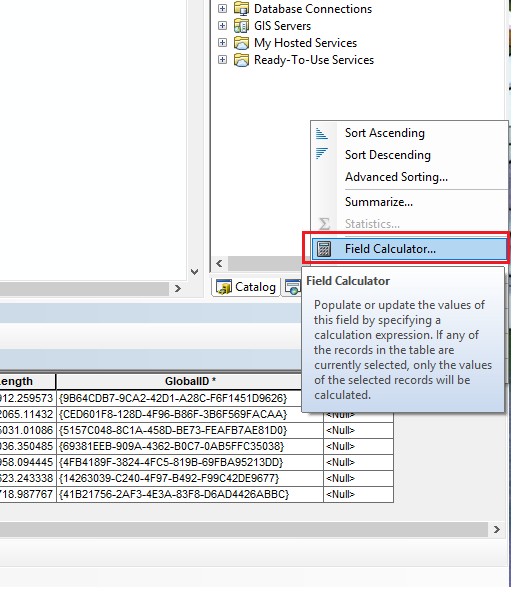
Task: Select GlobalID cell {5157C048-8C1A-458D-BE73-FEAFB7AE81D0}
Action: click(190, 430)
